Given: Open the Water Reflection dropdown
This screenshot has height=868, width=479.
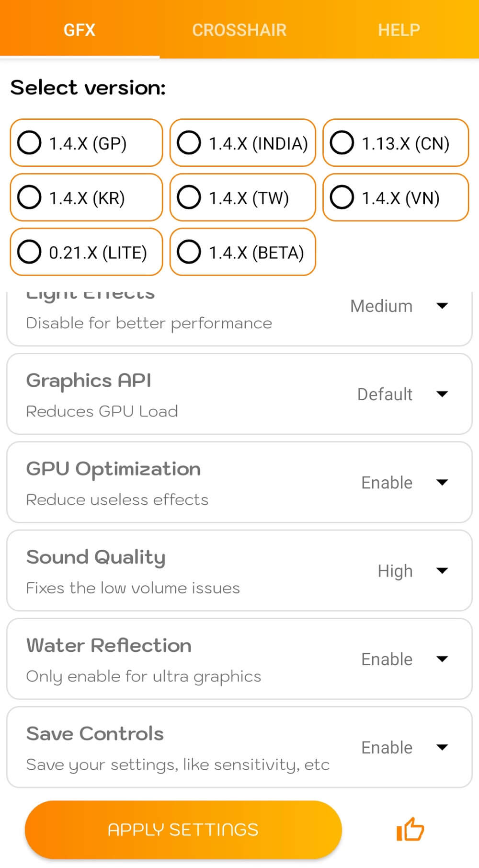Looking at the screenshot, I should [404, 659].
